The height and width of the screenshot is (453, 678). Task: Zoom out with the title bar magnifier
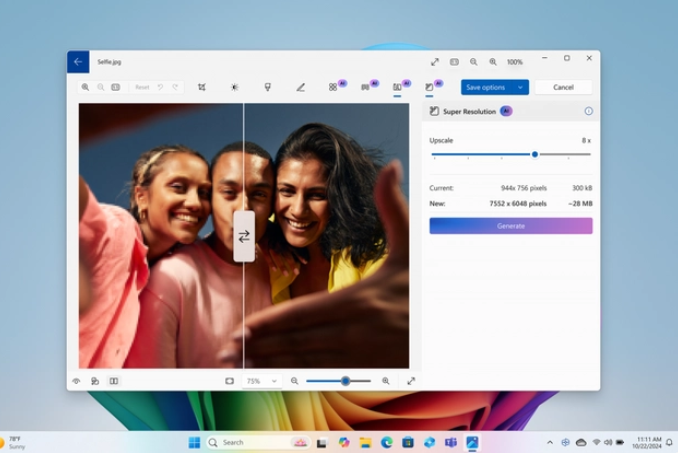(474, 62)
